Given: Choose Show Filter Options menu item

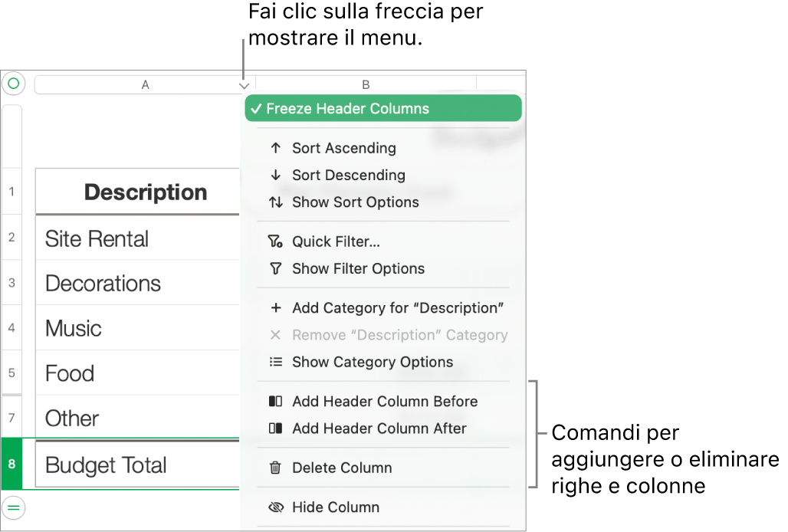Looking at the screenshot, I should click(x=358, y=269).
